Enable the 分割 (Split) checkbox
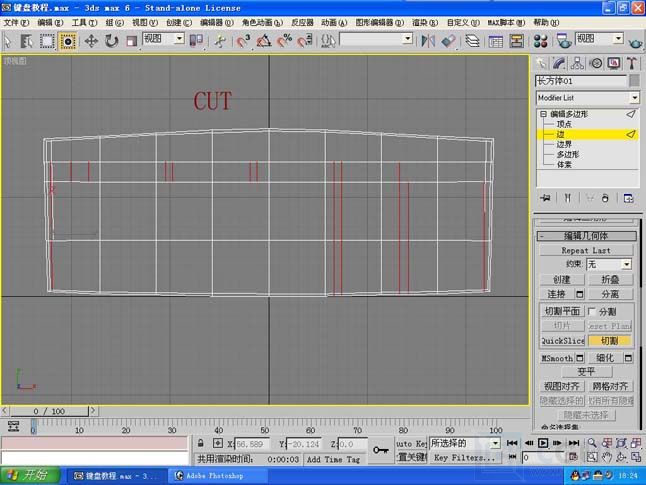Screen dimensions: 646x485 click(x=590, y=312)
